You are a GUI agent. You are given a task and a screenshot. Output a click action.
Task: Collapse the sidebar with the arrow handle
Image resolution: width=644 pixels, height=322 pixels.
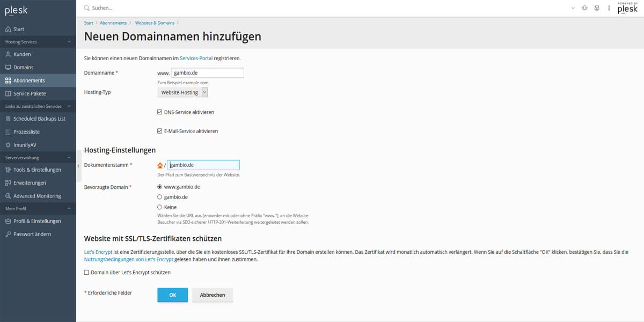click(78, 166)
